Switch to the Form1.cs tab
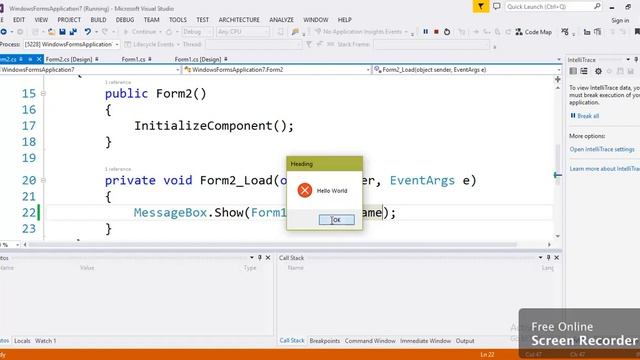 133,59
